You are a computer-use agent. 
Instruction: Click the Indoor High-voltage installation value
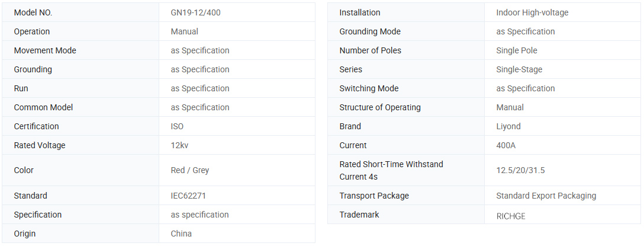532,12
